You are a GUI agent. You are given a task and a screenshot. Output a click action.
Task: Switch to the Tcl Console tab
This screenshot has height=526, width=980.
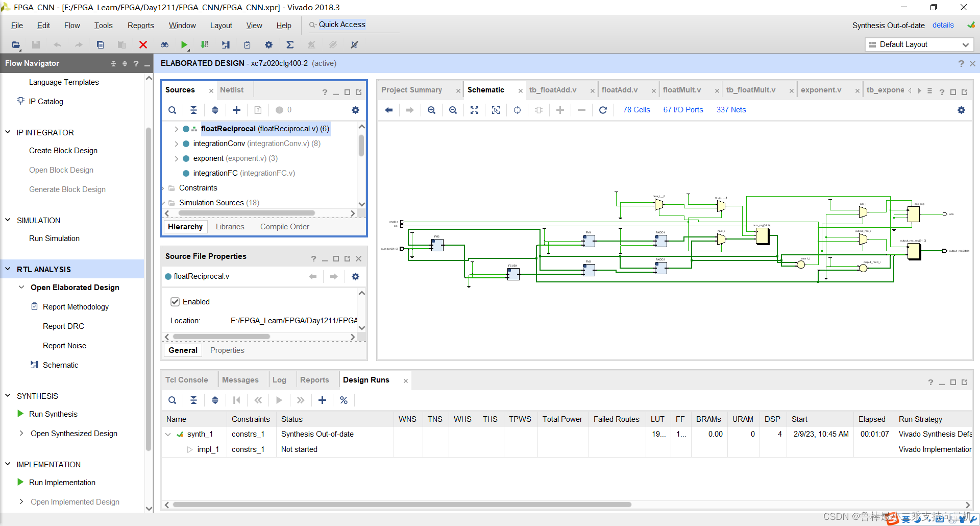click(186, 380)
